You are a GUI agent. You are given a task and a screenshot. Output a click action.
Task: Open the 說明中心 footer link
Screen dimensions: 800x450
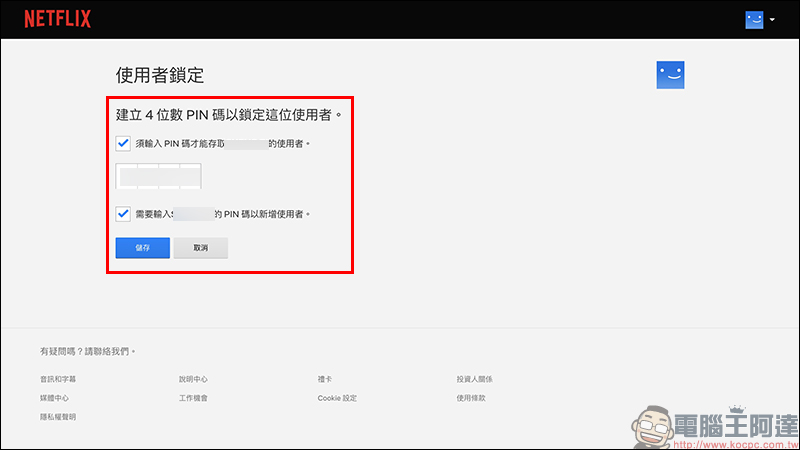tap(193, 379)
